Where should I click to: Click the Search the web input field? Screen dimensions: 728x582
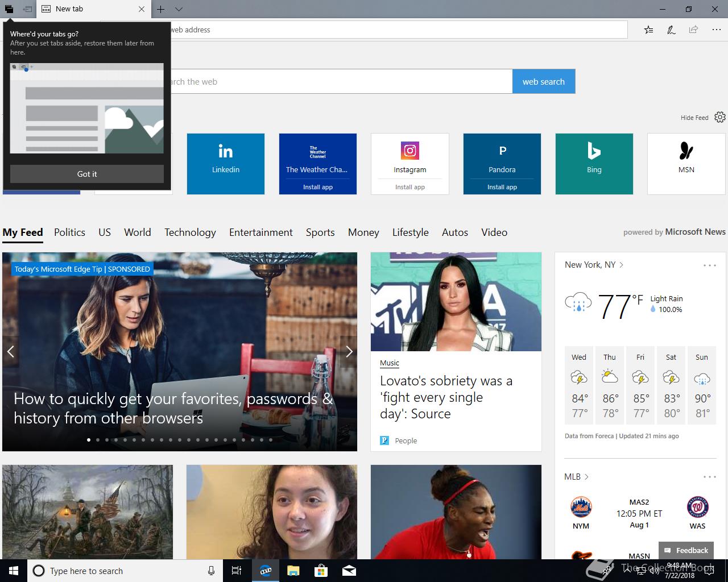(x=341, y=81)
